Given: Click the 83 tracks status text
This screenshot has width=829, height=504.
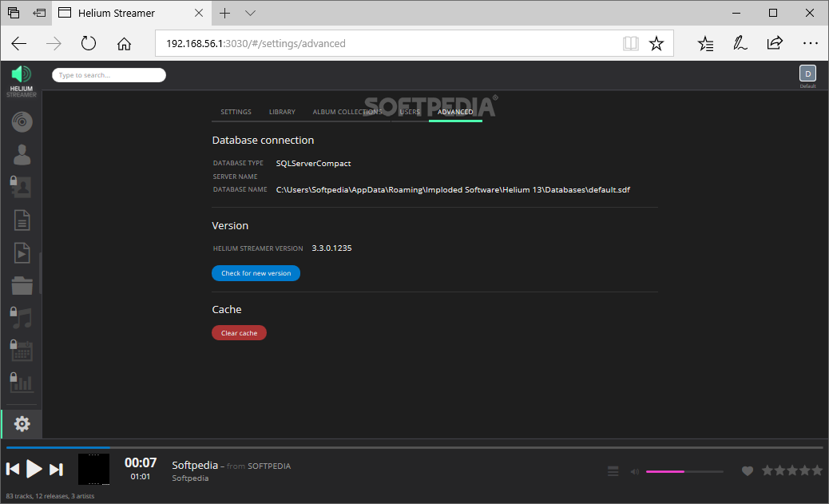Looking at the screenshot, I should [x=50, y=496].
